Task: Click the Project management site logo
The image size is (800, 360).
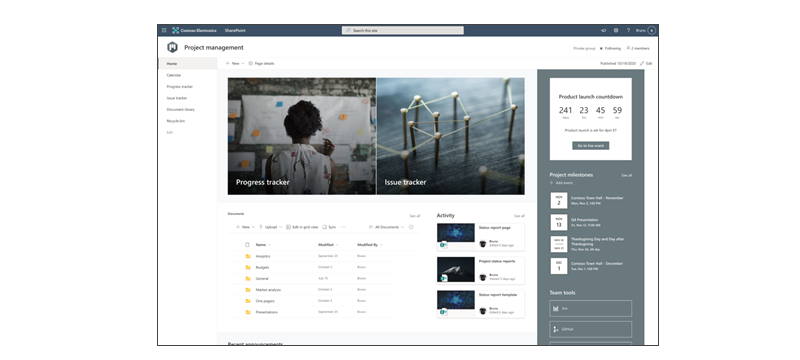Action: tap(172, 47)
